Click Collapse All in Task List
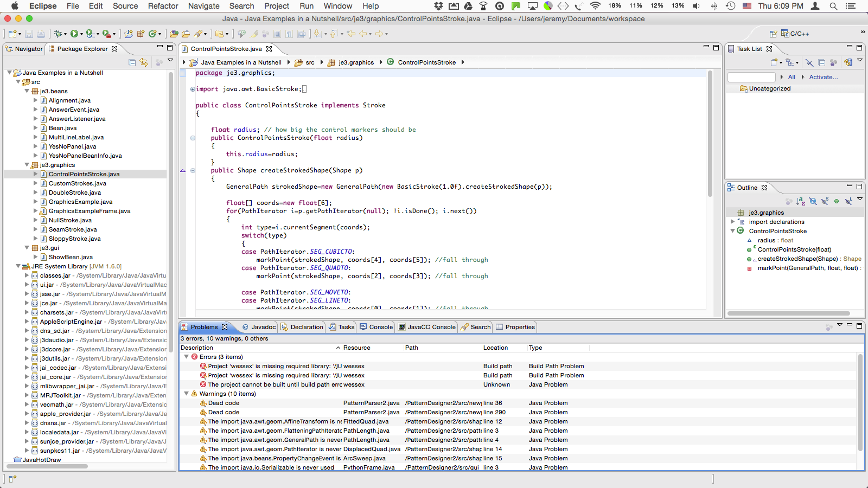 coord(821,62)
